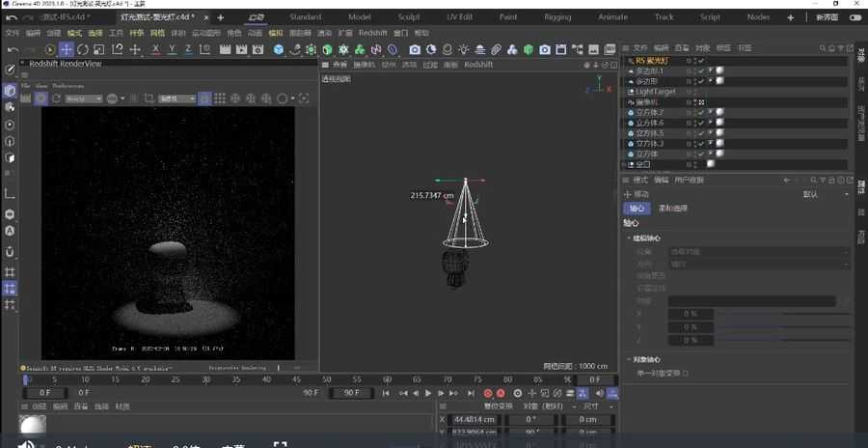Click the first clapperboard render icon
868x448 pixels.
(225, 49)
